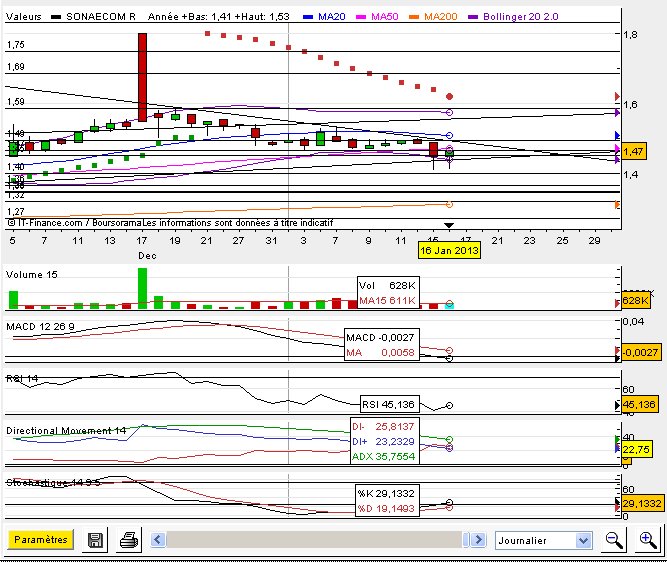Viewport: 667px width, 562px height.
Task: Click the MA200 legend label
Action: point(441,17)
